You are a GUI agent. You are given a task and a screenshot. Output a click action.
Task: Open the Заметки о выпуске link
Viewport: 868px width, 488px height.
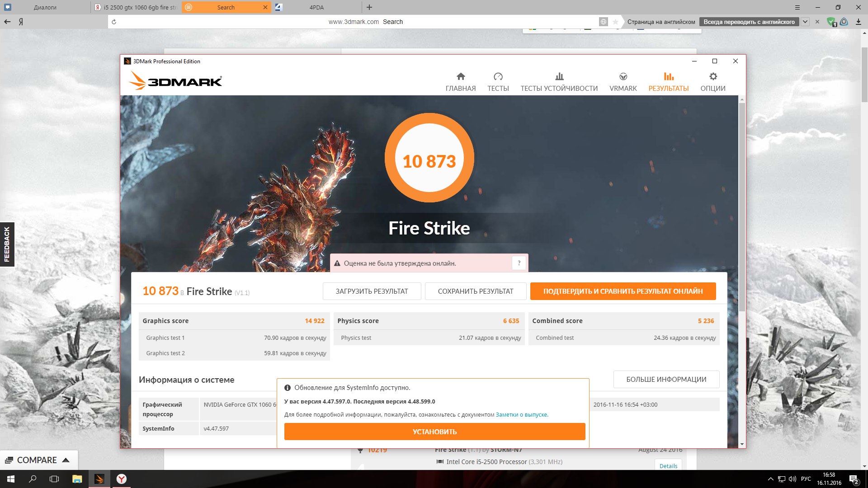point(522,414)
